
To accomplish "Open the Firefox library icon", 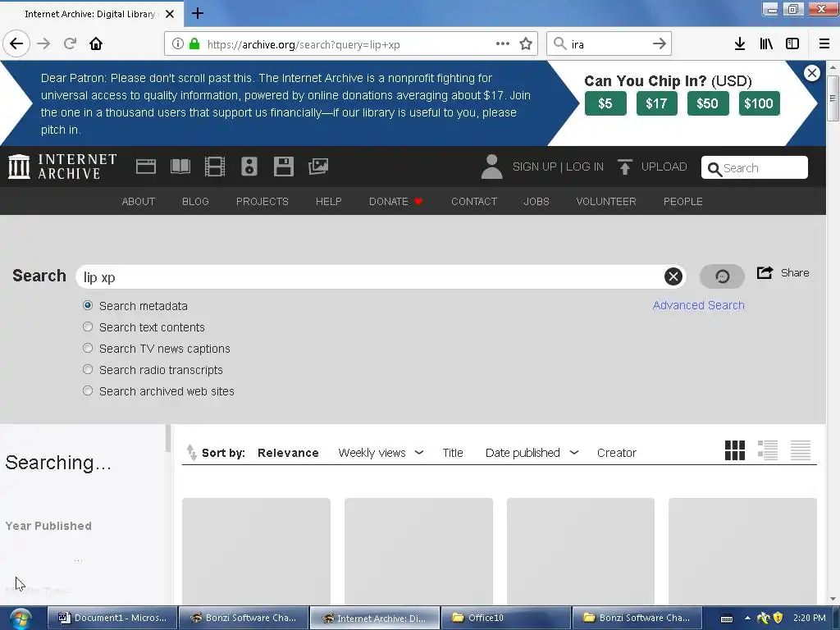I will click(x=766, y=43).
